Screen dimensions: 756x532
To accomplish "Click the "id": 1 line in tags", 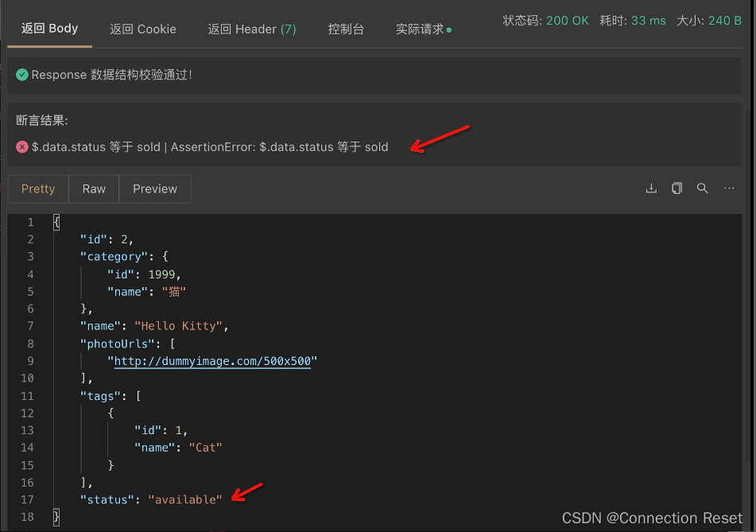I will [x=161, y=430].
